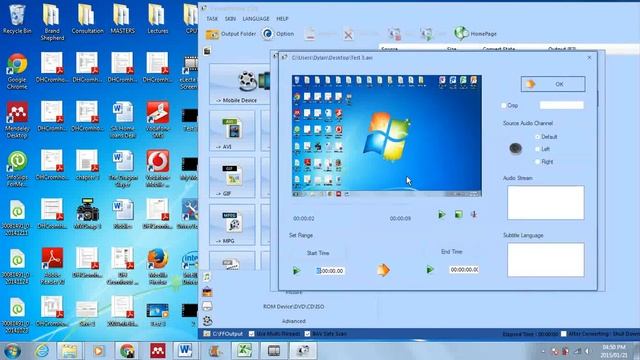The height and width of the screenshot is (360, 640).
Task: Select the Right audio channel radio button
Action: point(538,162)
